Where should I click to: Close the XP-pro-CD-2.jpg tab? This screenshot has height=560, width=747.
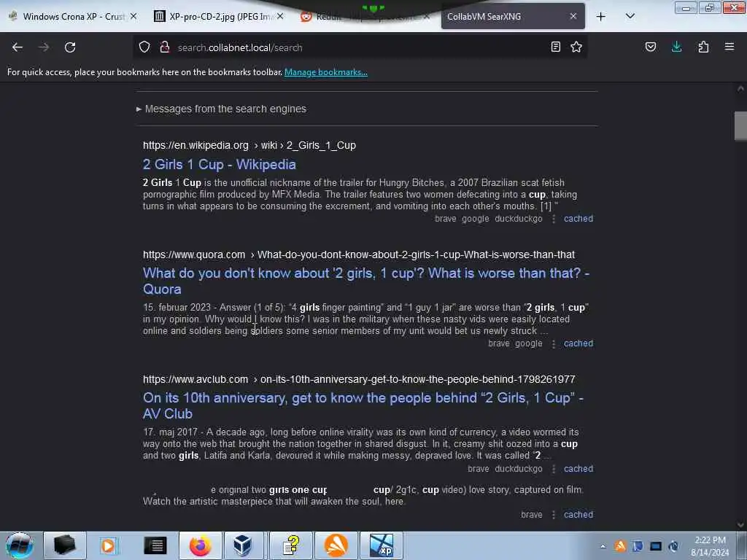point(280,16)
